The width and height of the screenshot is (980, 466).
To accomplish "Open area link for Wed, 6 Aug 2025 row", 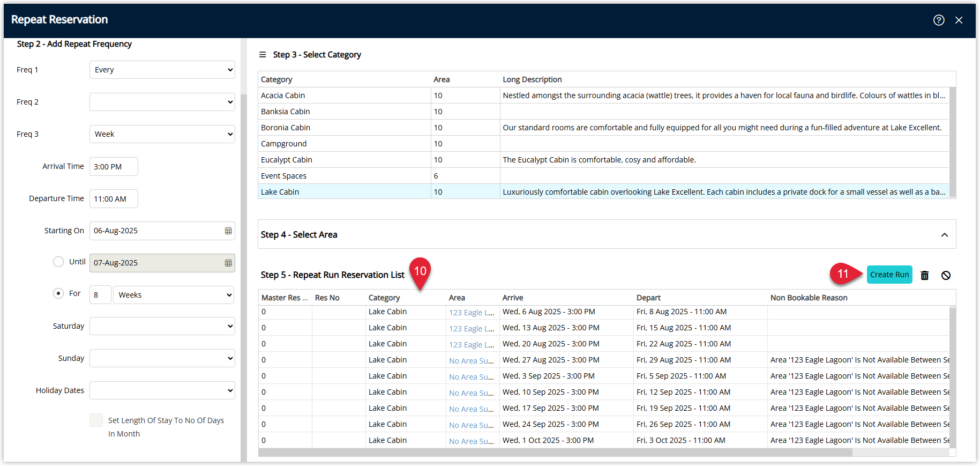I will pyautogui.click(x=472, y=312).
